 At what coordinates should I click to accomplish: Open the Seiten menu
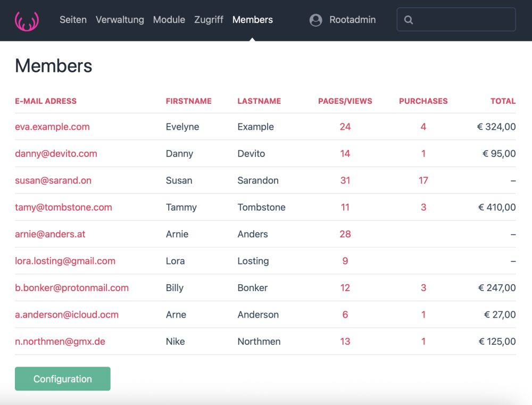(73, 20)
